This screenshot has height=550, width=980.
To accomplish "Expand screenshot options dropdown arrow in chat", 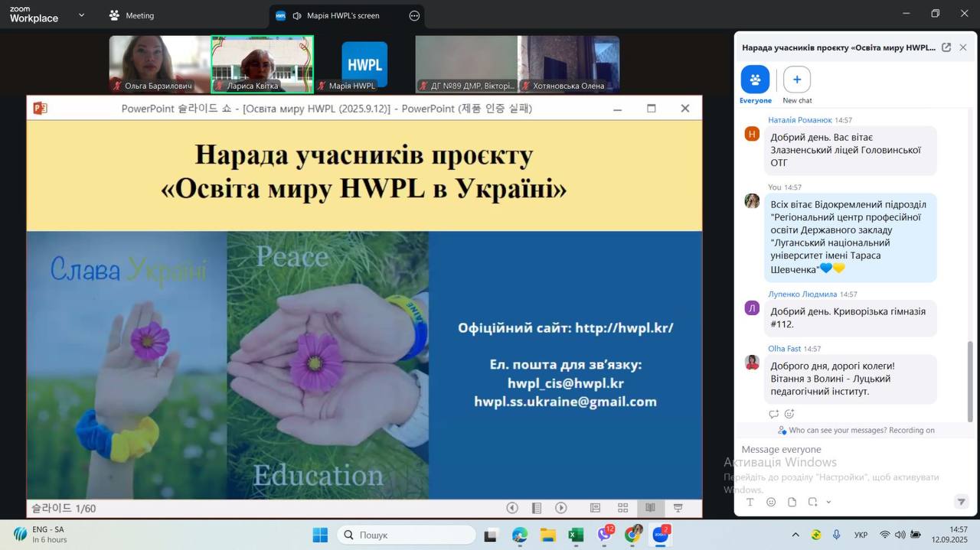I will tap(828, 503).
